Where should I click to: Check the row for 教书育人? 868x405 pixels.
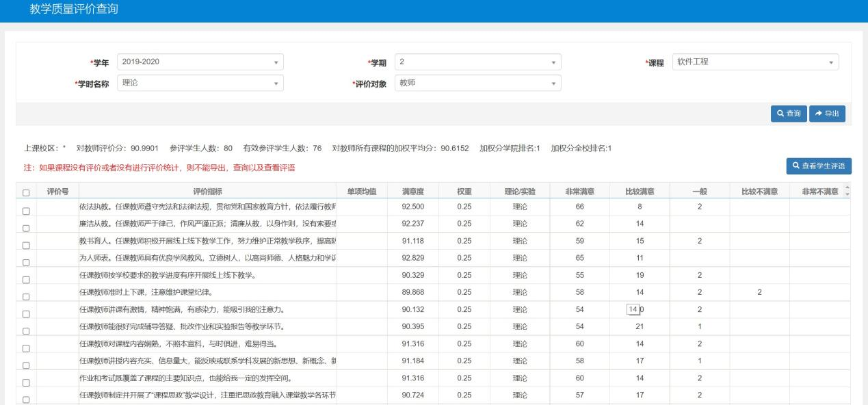coord(26,246)
